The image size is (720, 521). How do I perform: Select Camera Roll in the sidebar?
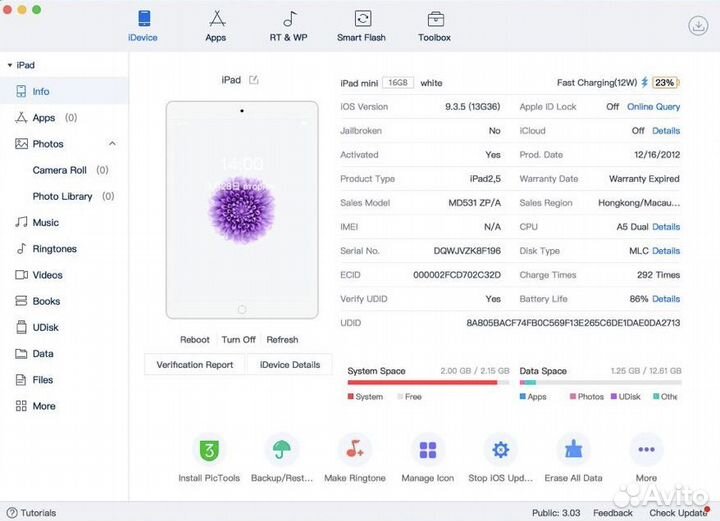(x=59, y=170)
